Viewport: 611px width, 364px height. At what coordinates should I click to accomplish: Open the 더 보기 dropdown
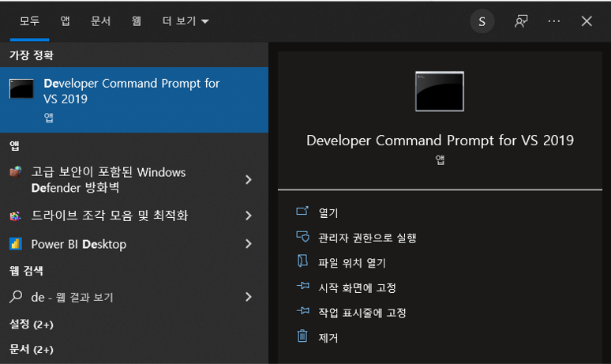point(186,21)
